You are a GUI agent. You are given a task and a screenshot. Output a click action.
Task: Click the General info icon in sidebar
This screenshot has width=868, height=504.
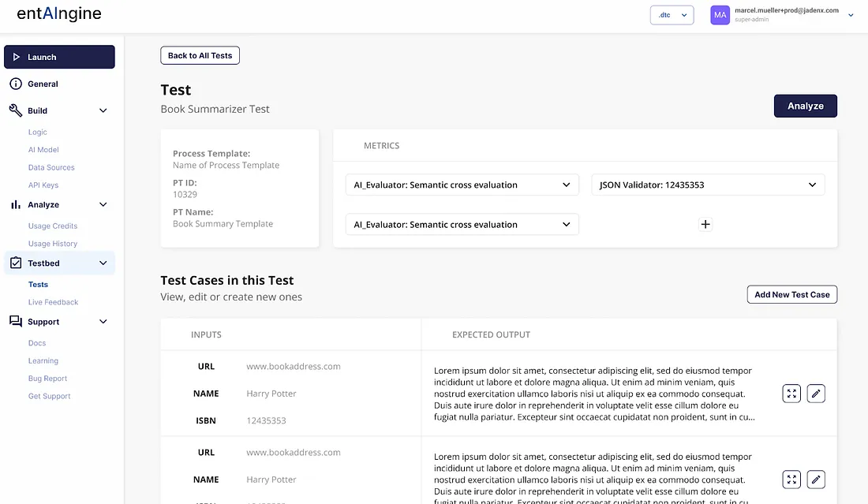(x=16, y=84)
